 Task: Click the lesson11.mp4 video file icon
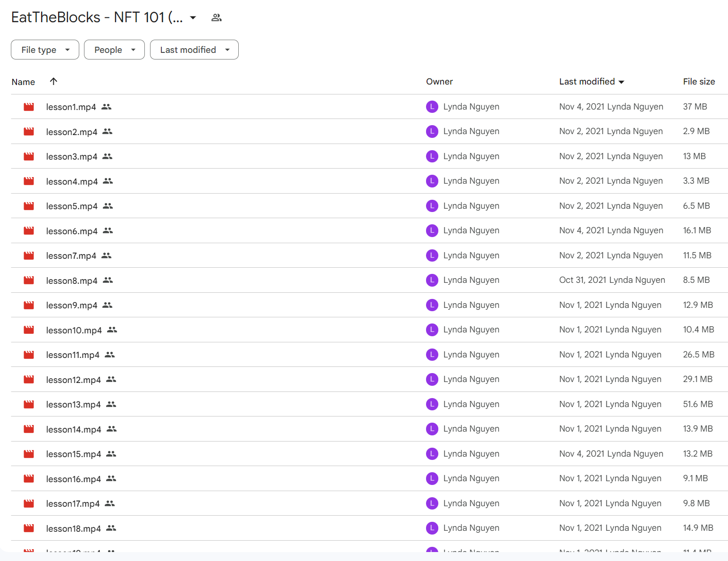tap(29, 355)
